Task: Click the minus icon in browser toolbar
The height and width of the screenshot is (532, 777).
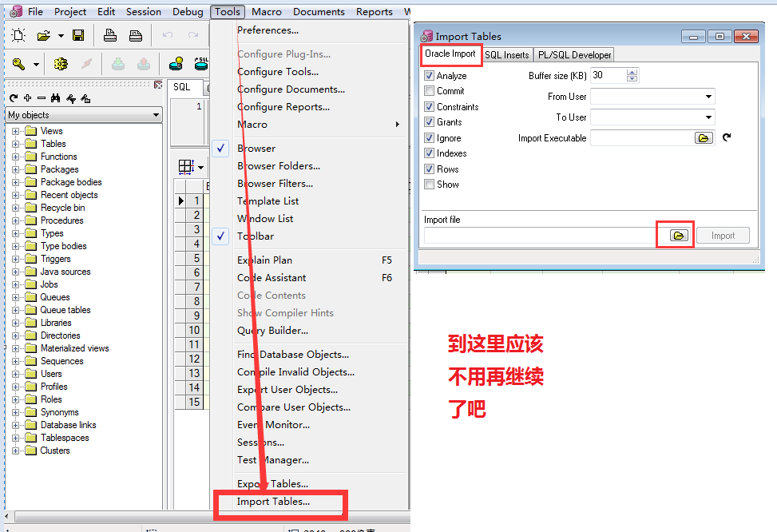Action: [x=42, y=98]
